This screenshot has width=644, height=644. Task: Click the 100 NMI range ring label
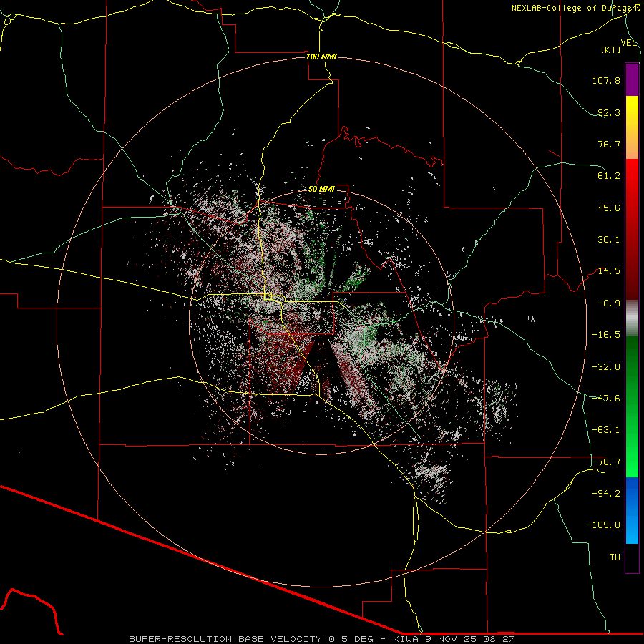pos(321,57)
